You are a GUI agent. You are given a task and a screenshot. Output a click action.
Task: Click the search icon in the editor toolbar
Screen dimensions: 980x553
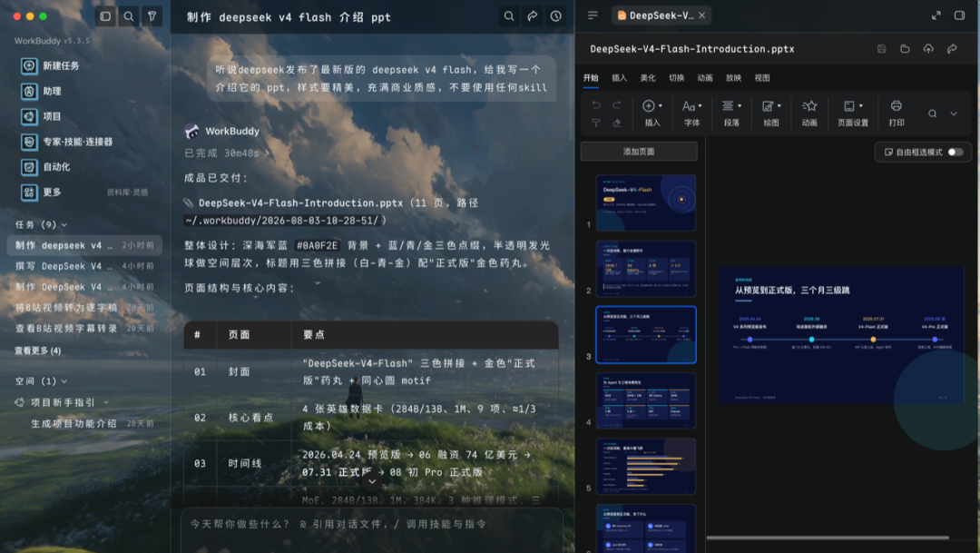932,114
